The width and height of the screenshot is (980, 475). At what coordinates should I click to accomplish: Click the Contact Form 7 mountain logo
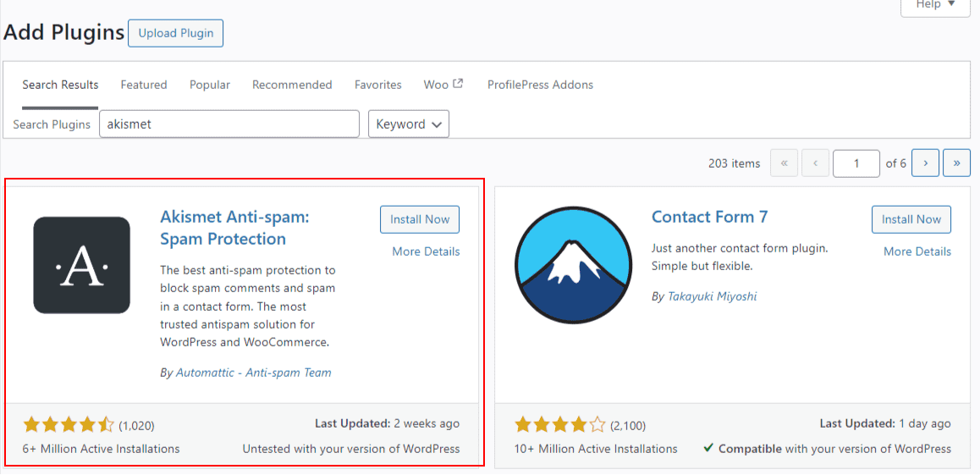coord(573,265)
